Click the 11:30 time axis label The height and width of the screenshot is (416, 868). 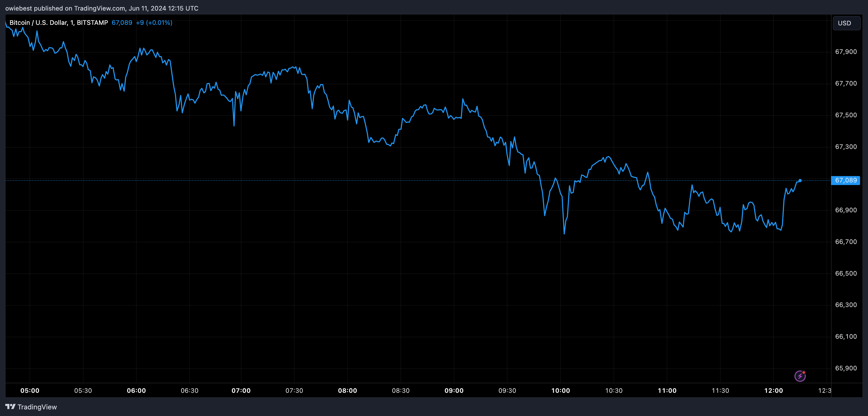[x=720, y=390]
